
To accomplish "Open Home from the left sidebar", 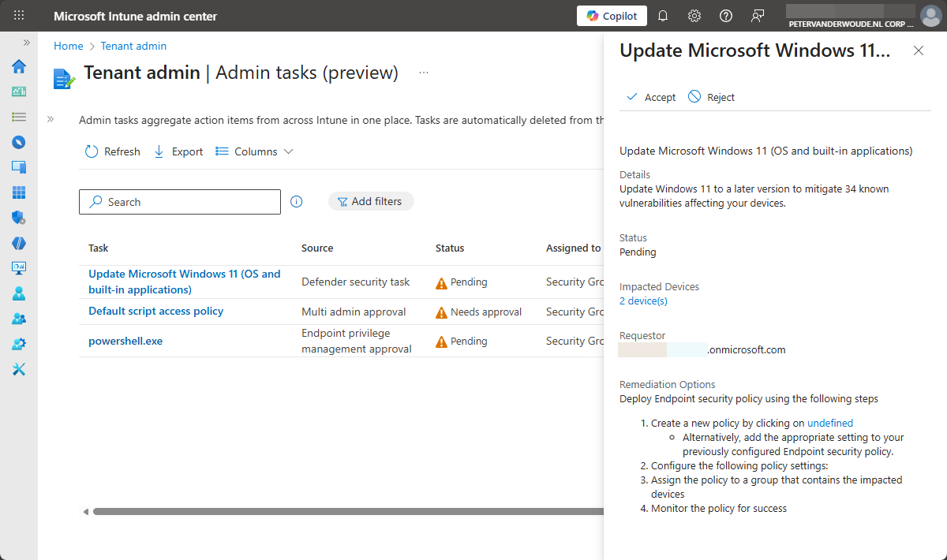I will point(19,66).
